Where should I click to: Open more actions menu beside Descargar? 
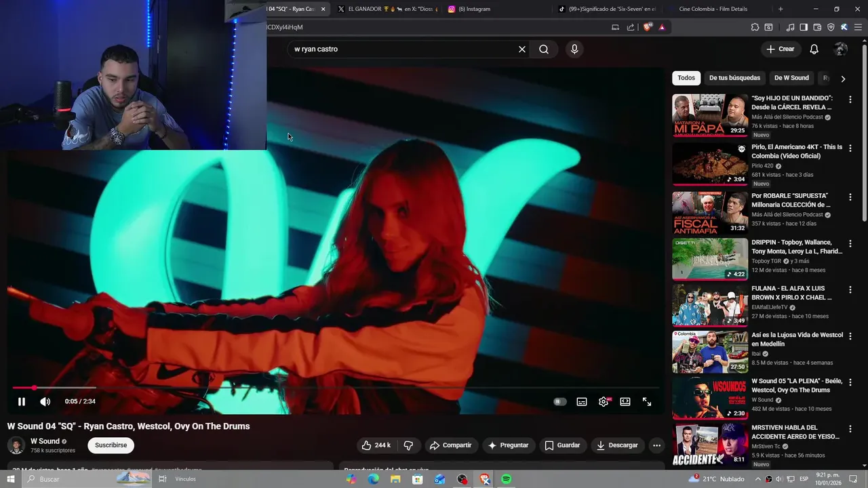click(656, 445)
